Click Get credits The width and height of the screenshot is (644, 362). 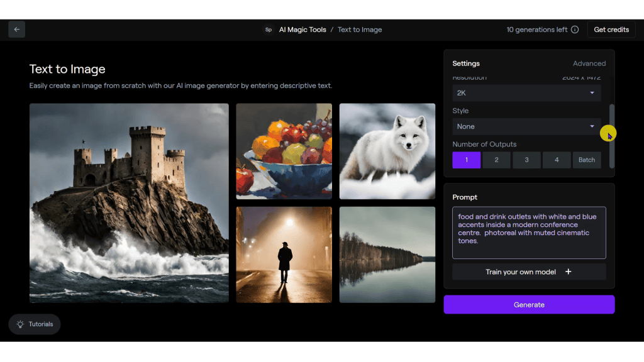(x=611, y=29)
